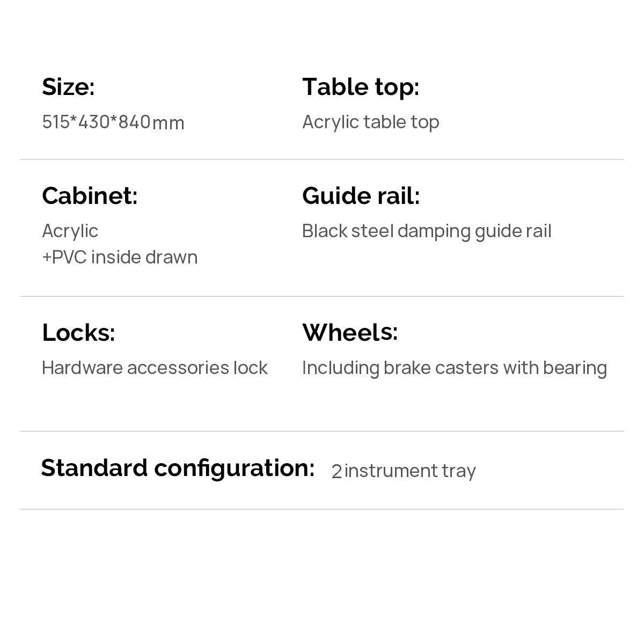Select the 515*430*840 dimension numbers
The height and width of the screenshot is (644, 644).
coord(96,122)
